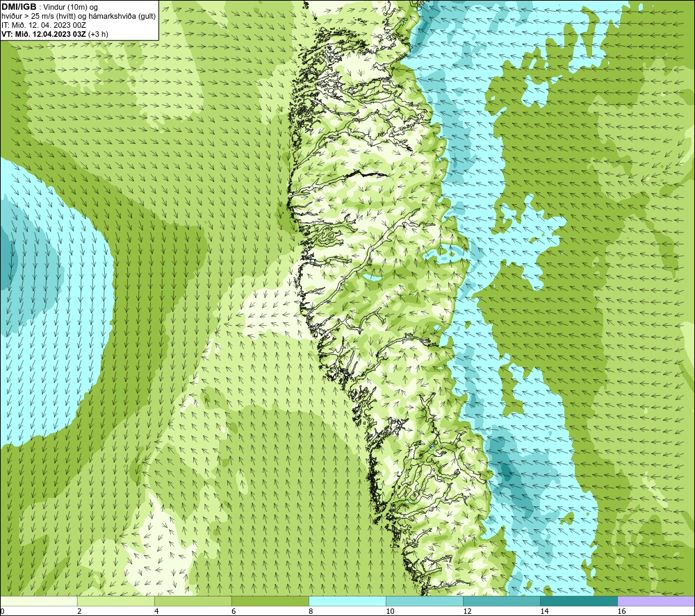Click the purple legend swatch above 16

click(x=656, y=601)
